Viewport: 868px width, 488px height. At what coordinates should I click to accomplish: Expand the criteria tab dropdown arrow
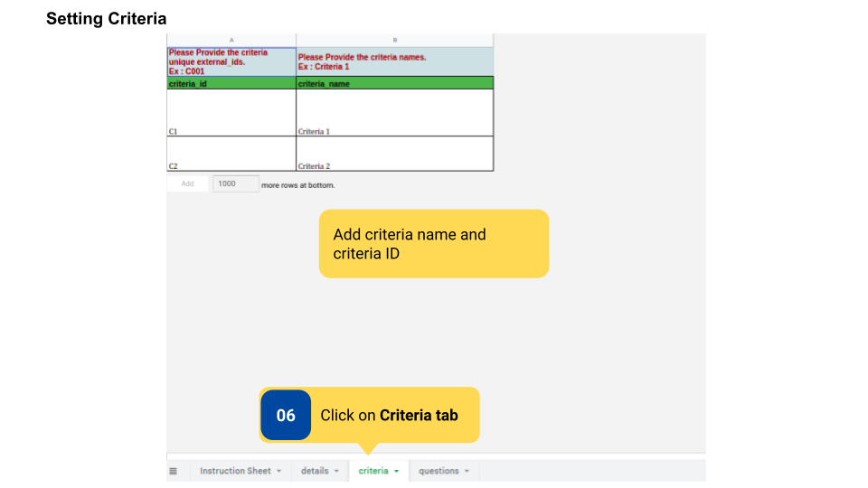point(397,471)
